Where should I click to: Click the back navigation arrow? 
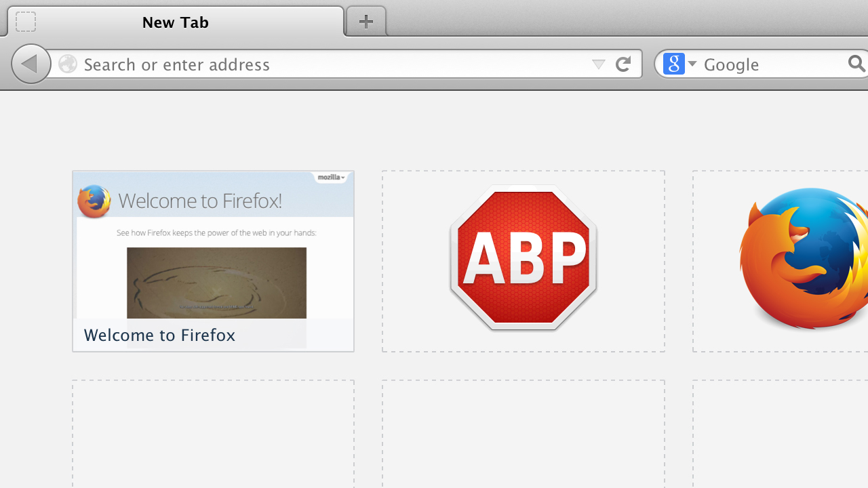click(31, 63)
